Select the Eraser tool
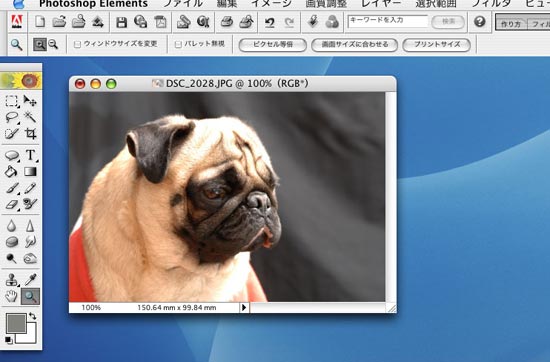Screen dimensions: 550x362 [12, 205]
